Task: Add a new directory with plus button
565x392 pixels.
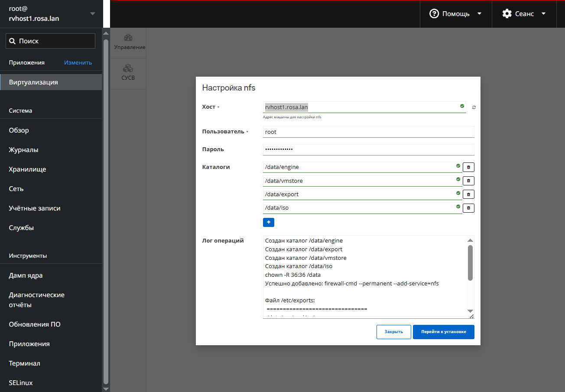Action: (268, 222)
